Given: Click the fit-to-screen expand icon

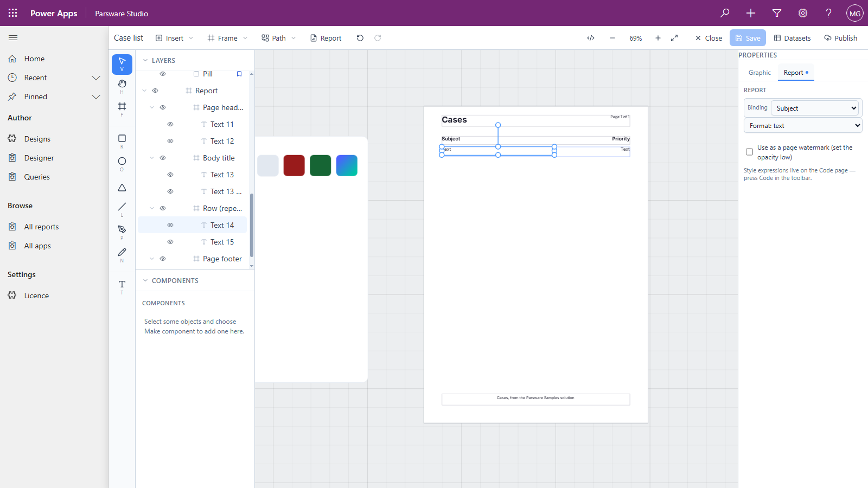Looking at the screenshot, I should click(x=674, y=38).
